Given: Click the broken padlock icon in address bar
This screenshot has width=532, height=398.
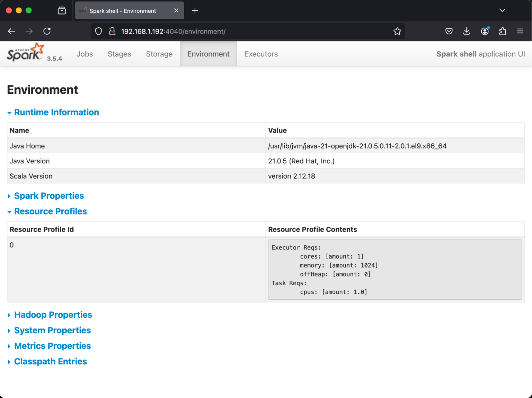Looking at the screenshot, I should [112, 31].
